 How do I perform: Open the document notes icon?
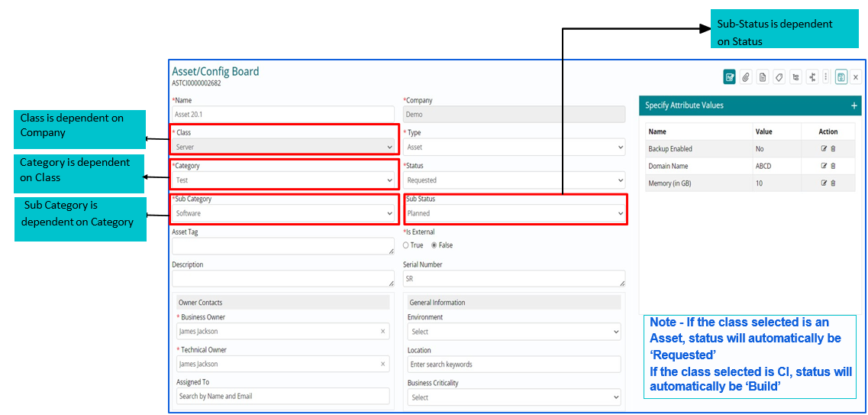763,77
